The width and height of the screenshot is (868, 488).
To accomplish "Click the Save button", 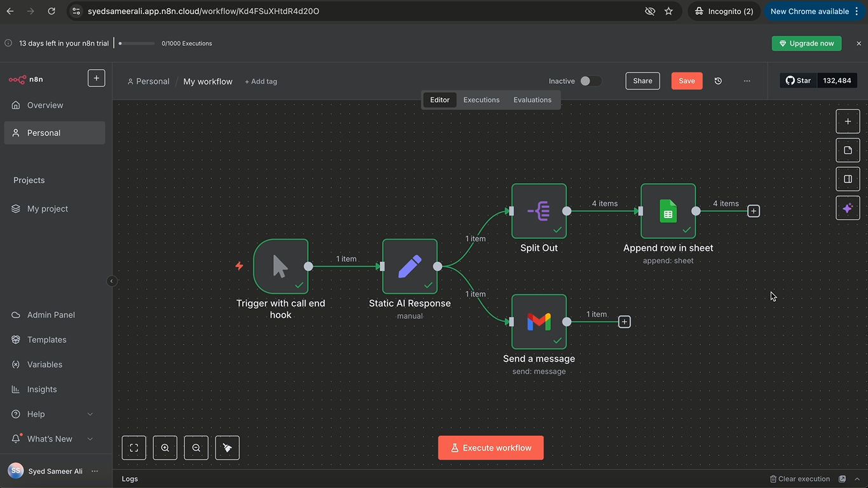I will [686, 81].
